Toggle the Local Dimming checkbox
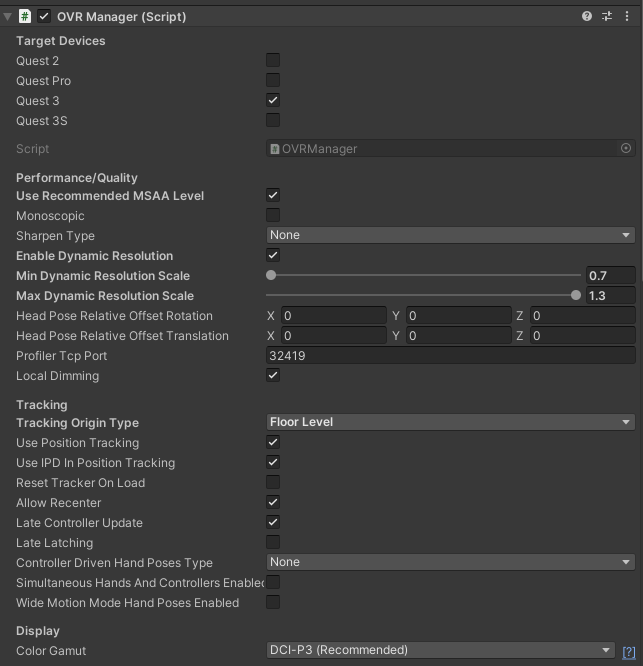Viewport: 643px width, 666px height. coord(273,376)
